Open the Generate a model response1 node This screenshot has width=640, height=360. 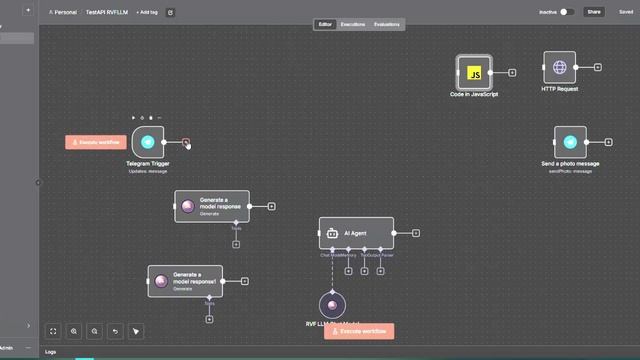pos(185,281)
